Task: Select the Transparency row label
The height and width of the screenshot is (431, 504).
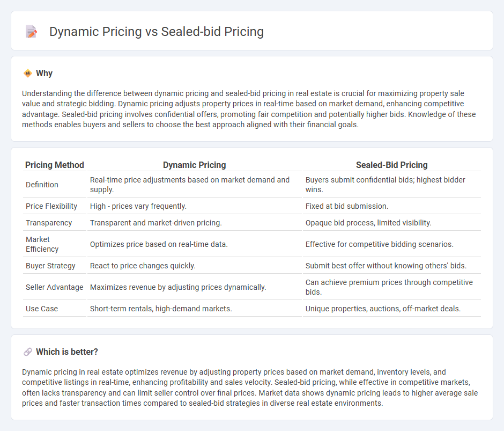Action: (49, 223)
